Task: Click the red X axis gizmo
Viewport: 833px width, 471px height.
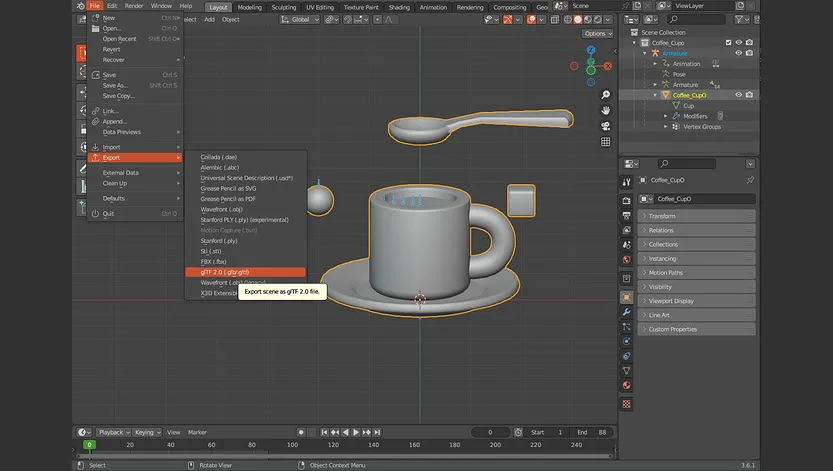Action: click(x=607, y=66)
